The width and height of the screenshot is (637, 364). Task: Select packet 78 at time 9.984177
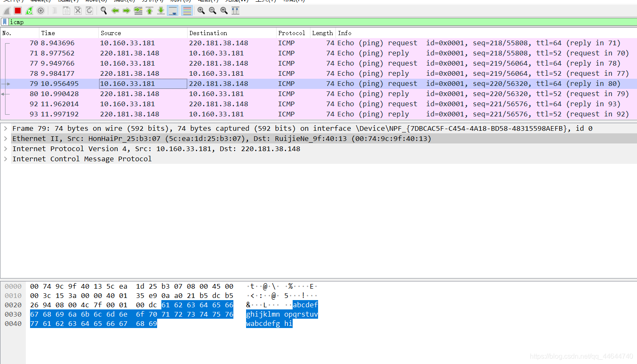click(x=318, y=74)
